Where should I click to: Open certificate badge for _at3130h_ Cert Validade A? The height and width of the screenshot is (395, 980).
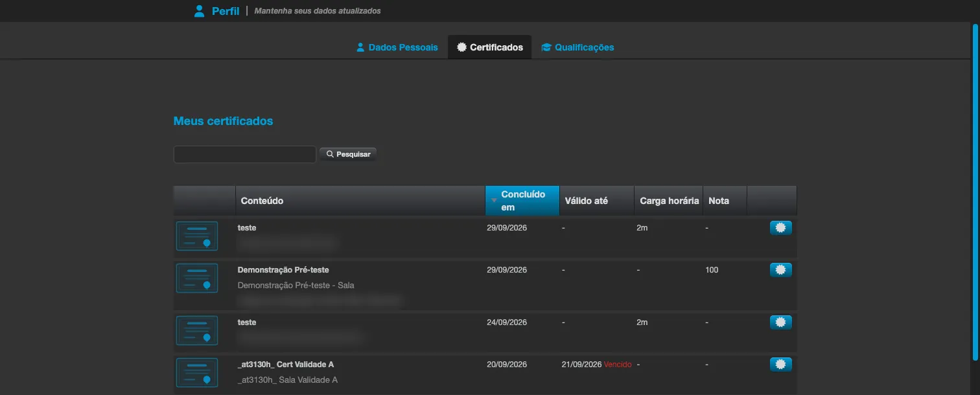(780, 365)
